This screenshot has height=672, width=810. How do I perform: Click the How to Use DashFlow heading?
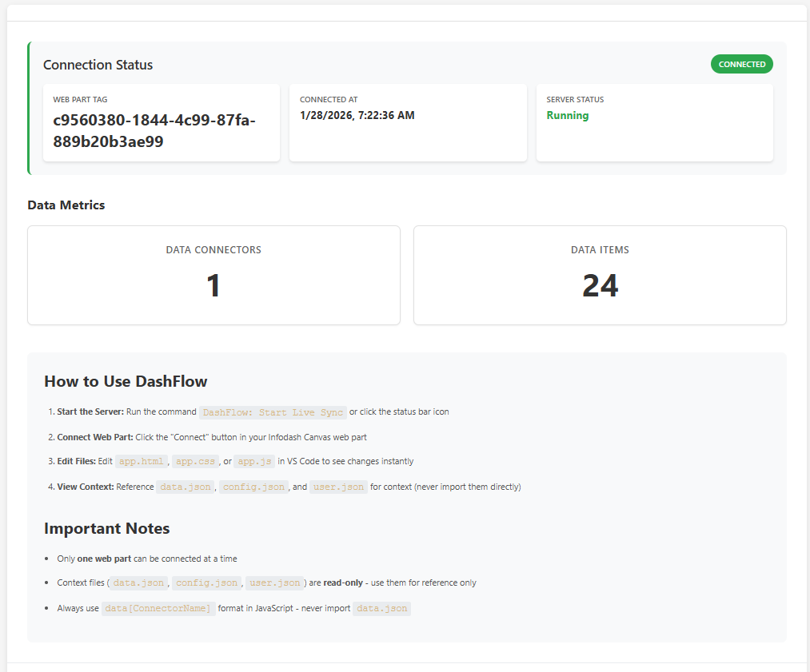[126, 381]
